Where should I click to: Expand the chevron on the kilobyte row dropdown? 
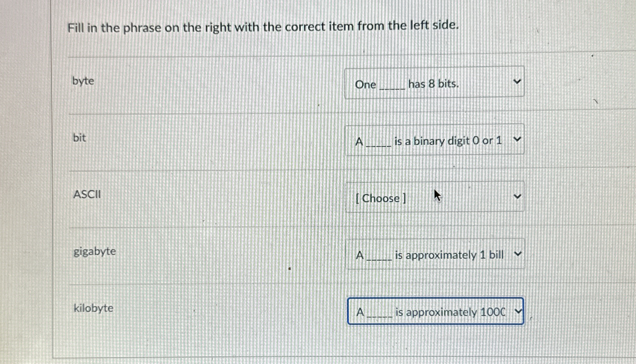pos(519,311)
